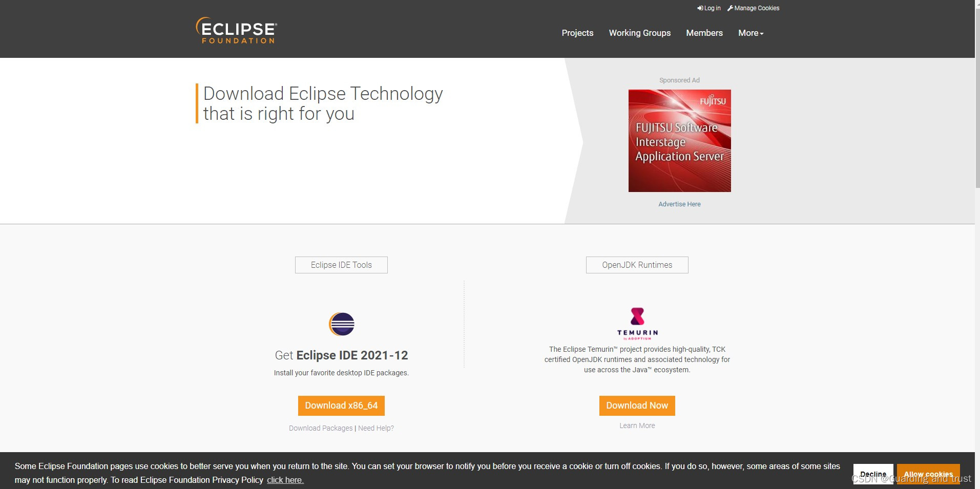Image resolution: width=980 pixels, height=489 pixels.
Task: Open the Log in link
Action: pyautogui.click(x=709, y=8)
